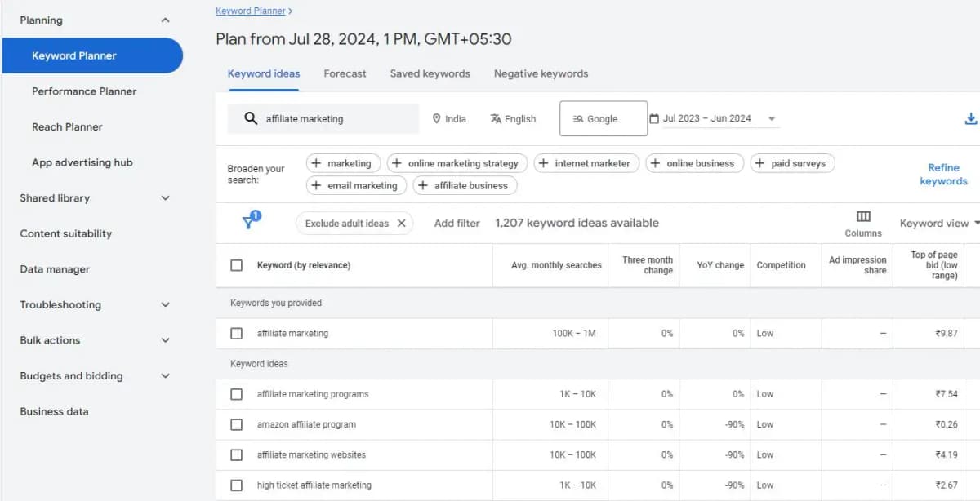Sort by Keyword (by relevance) header
The image size is (980, 501).
point(303,265)
